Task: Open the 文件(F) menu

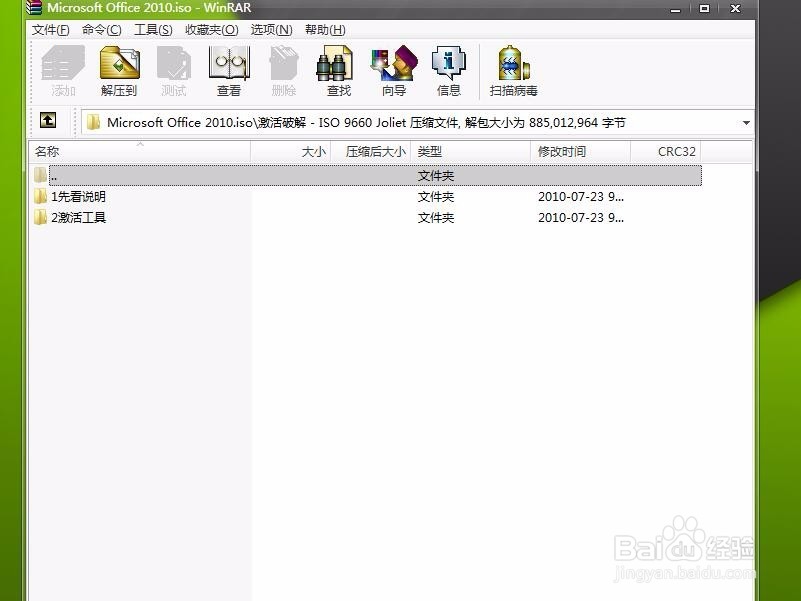Action: point(51,30)
